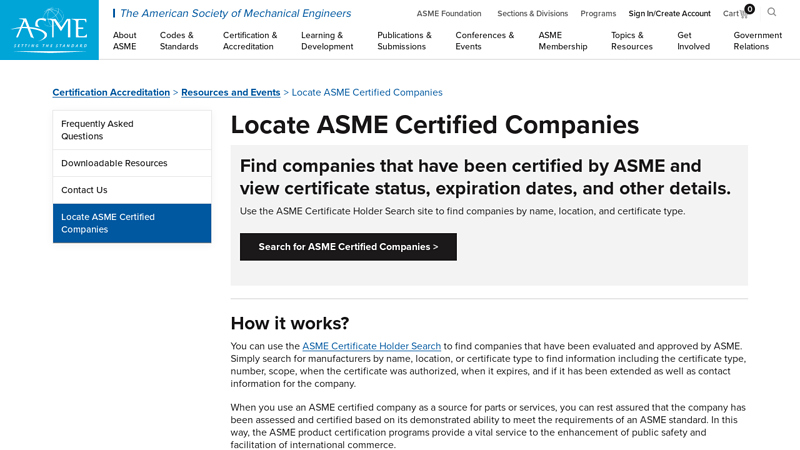Open the shopping Cart
800x450 pixels.
[738, 12]
